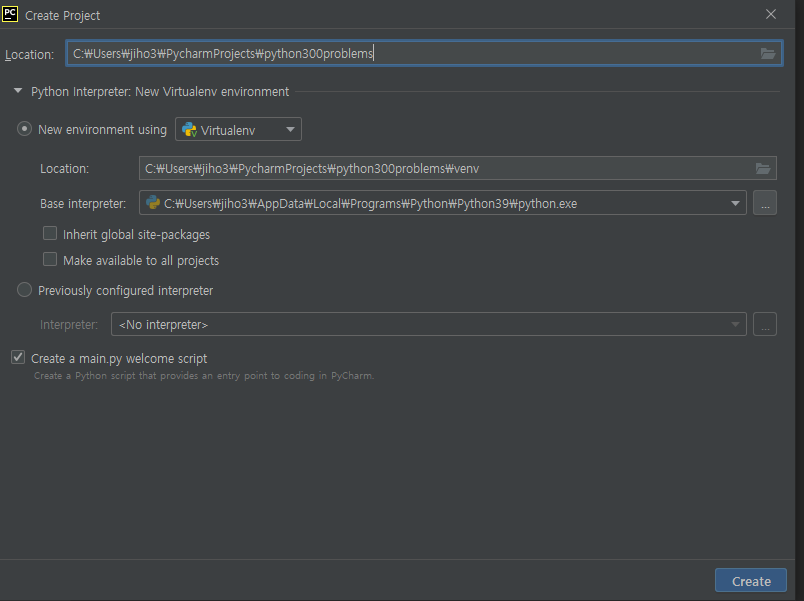The image size is (804, 601).
Task: Click the main.py script description text
Action: click(x=204, y=375)
